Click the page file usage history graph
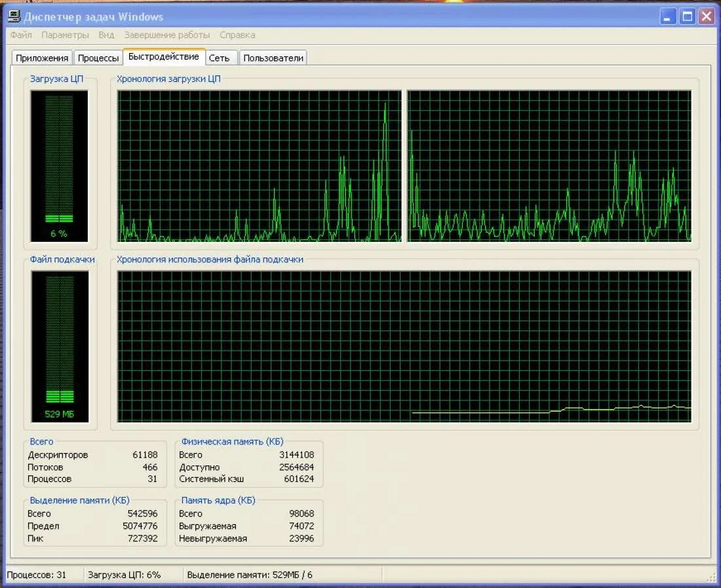The width and height of the screenshot is (721, 588). point(404,346)
